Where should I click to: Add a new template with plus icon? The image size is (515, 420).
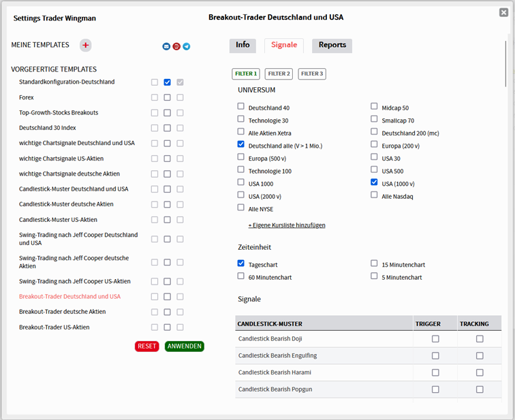(85, 45)
